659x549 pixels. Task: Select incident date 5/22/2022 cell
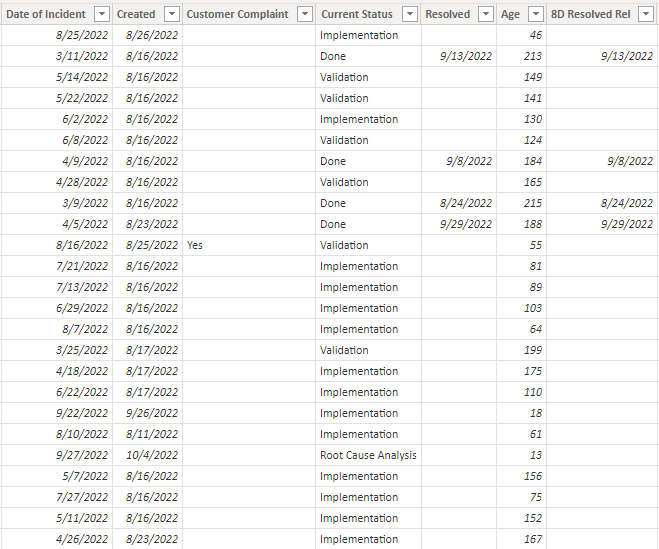point(57,98)
